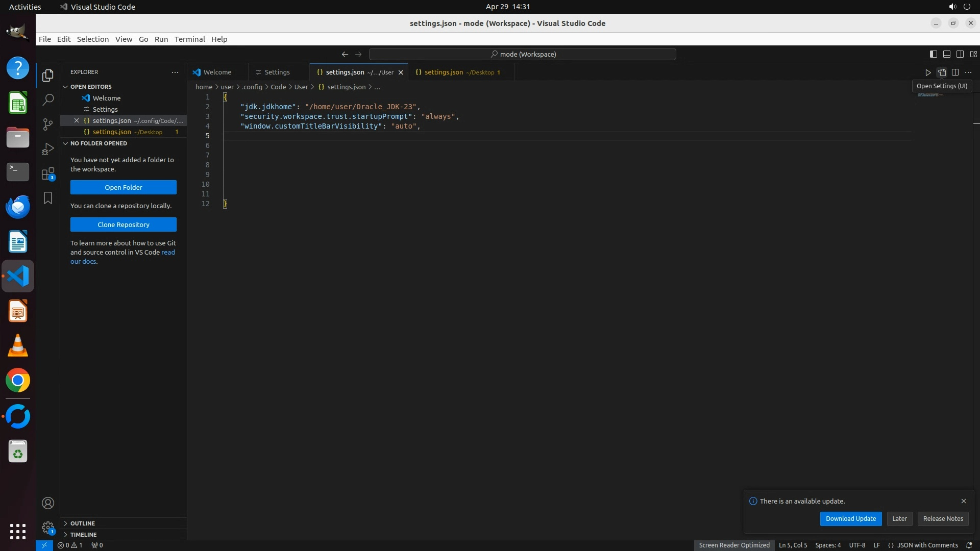980x551 pixels.
Task: Click the mode (Workspace) command center search box
Action: pyautogui.click(x=523, y=54)
